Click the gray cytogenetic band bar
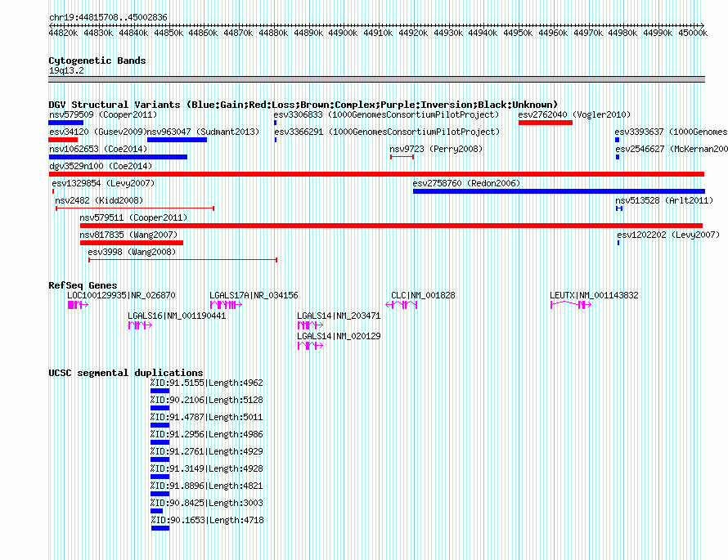728x560 pixels. click(376, 80)
